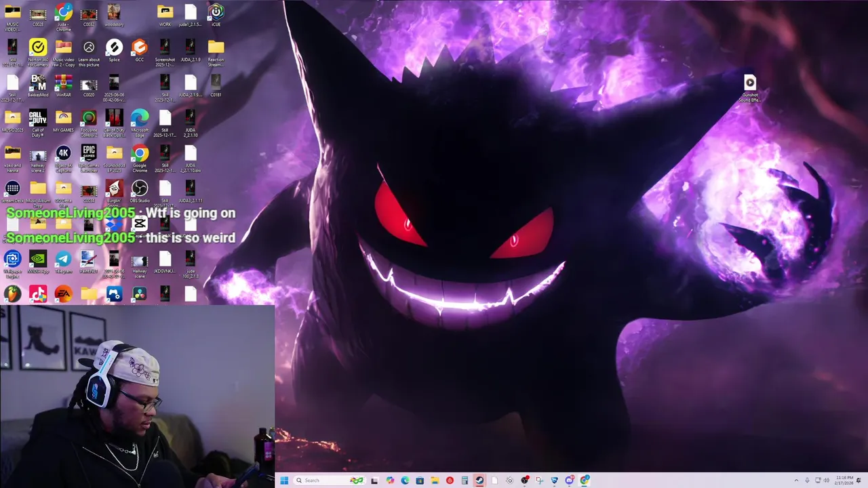Open the iCUE desktop shortcut
This screenshot has height=488, width=868.
(216, 15)
